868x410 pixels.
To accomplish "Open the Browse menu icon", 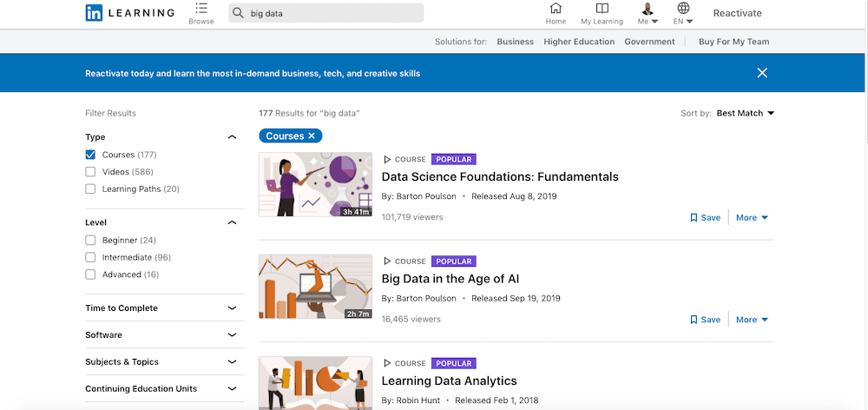I will (x=201, y=9).
